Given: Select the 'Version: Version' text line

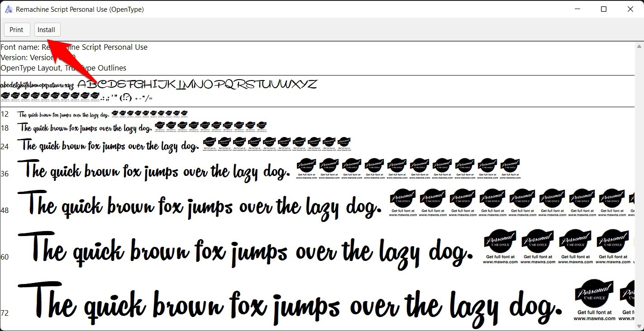Looking at the screenshot, I should (38, 57).
